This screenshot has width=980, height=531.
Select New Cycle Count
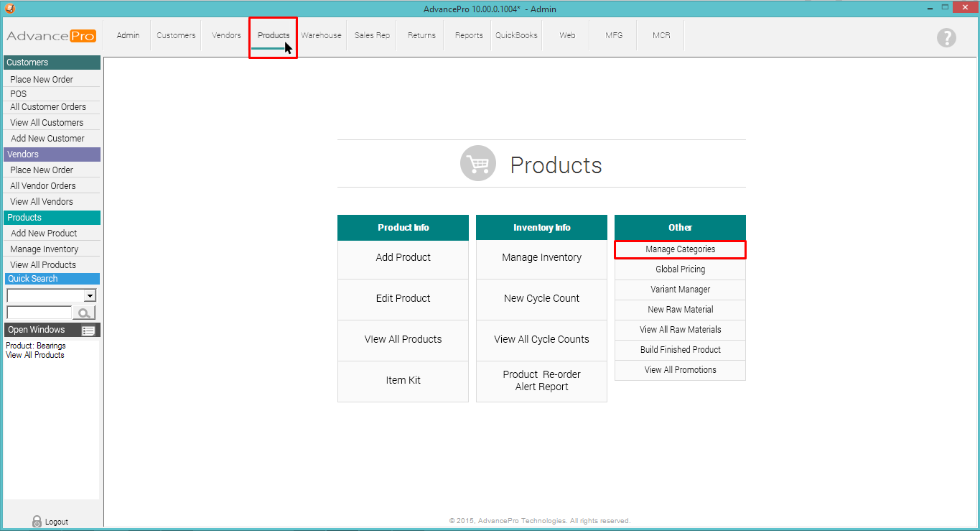541,298
